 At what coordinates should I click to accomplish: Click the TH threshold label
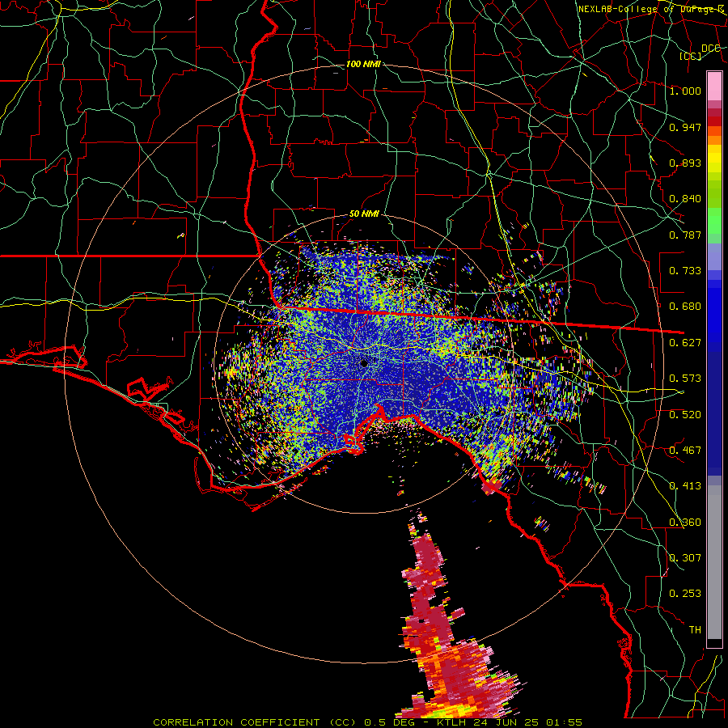(695, 630)
